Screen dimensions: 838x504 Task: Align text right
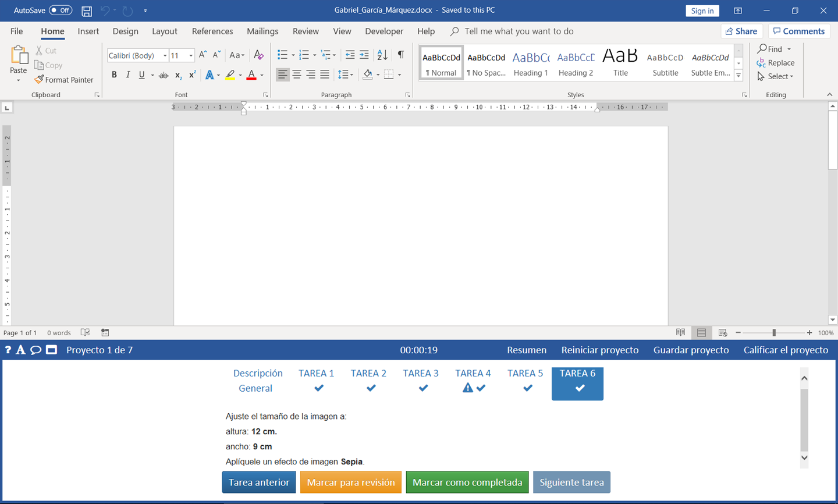tap(311, 74)
